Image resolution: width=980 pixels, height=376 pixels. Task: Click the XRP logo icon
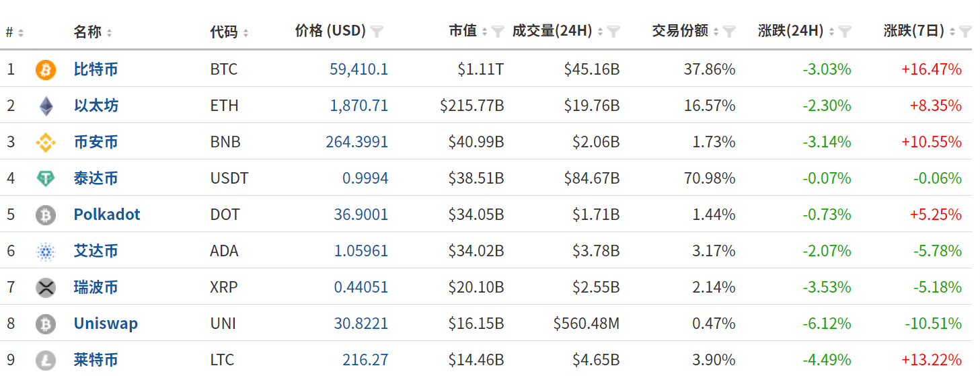pyautogui.click(x=46, y=287)
